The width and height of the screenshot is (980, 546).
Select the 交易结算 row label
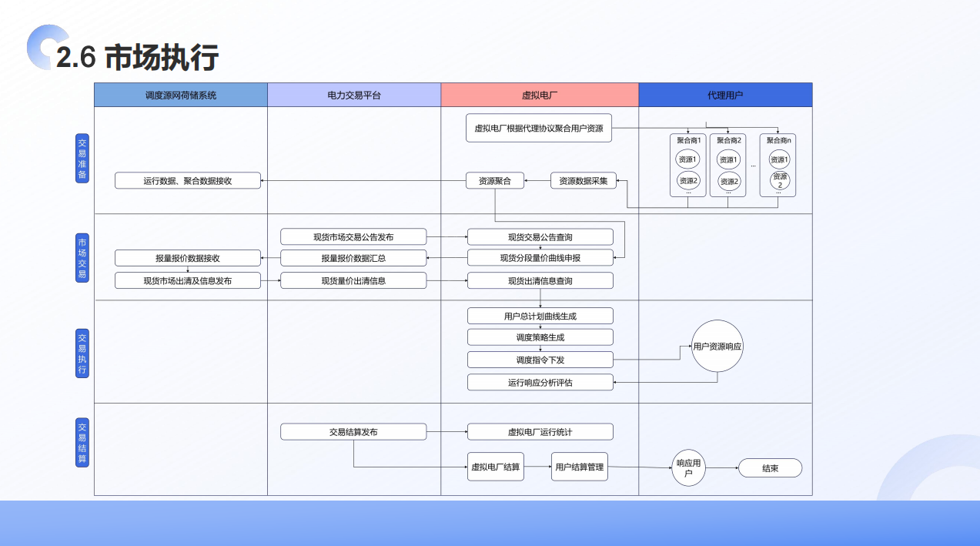click(x=82, y=442)
